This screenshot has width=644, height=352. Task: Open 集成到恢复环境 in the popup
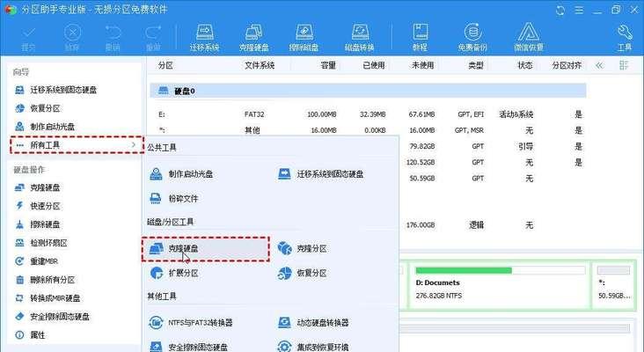pyautogui.click(x=313, y=347)
